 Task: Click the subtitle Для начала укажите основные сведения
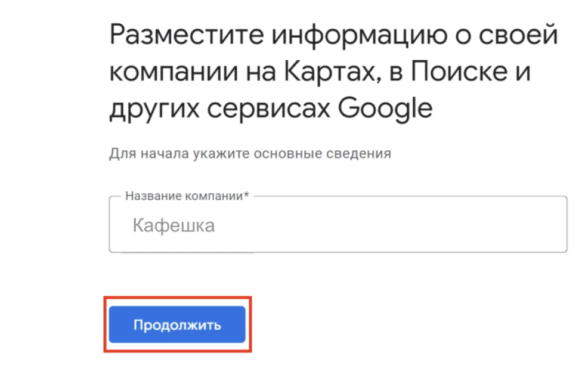250,153
